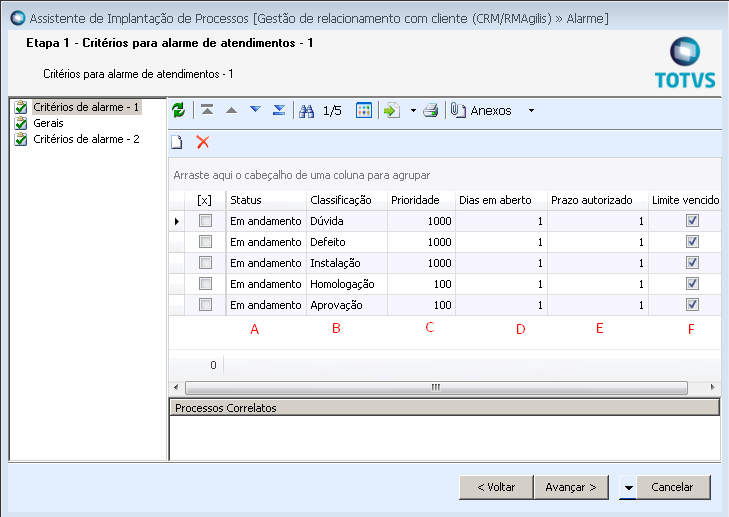Click Processos Correlatos panel header
The image size is (729, 517).
tap(444, 408)
